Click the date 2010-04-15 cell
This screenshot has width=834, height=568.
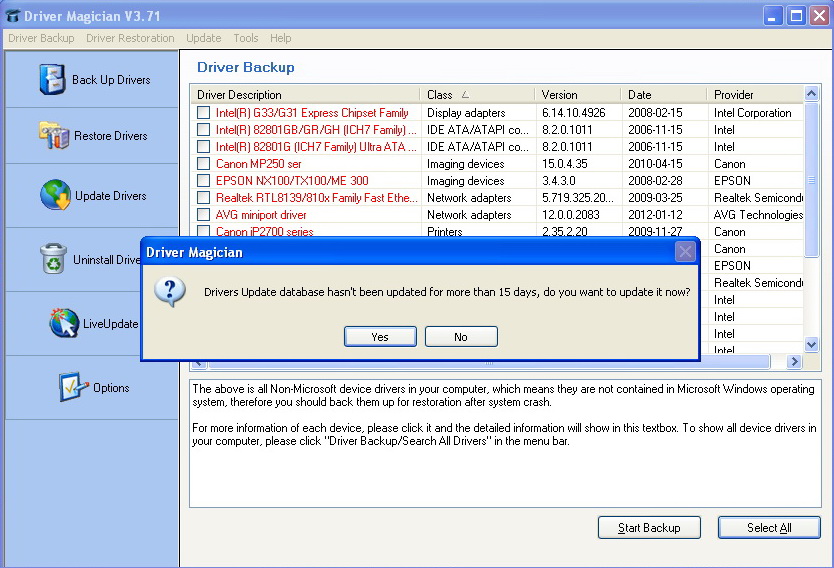(655, 164)
